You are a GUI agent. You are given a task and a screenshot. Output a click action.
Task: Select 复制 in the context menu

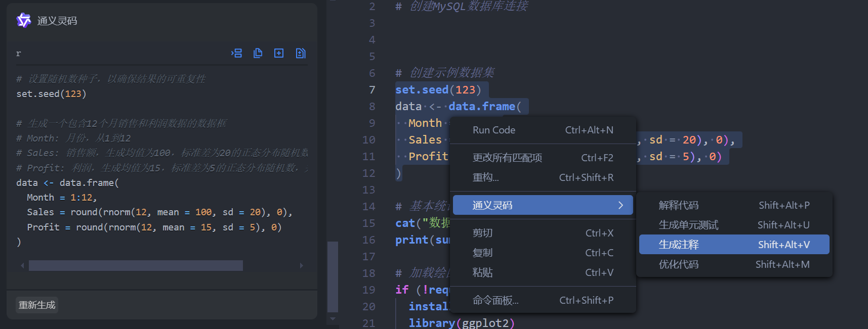tap(543, 253)
